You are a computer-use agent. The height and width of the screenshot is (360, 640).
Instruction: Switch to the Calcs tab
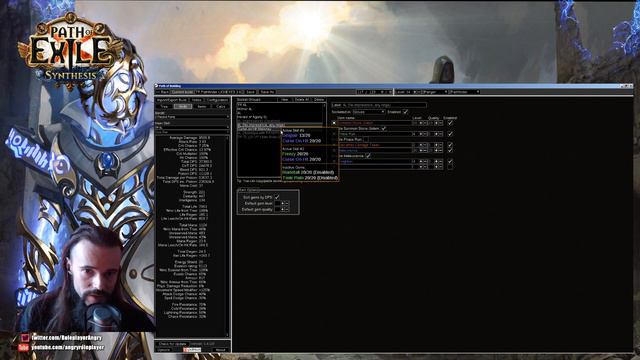coord(221,107)
